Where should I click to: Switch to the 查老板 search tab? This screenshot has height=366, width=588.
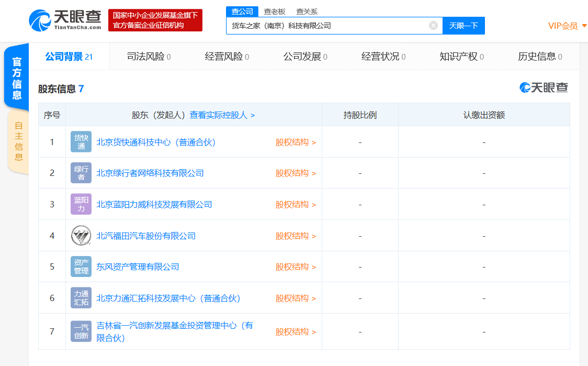275,12
